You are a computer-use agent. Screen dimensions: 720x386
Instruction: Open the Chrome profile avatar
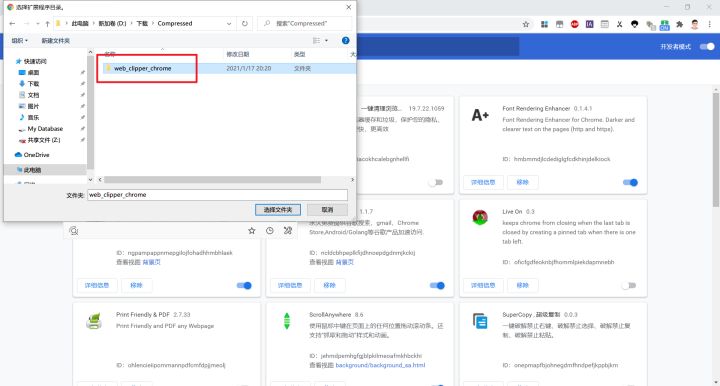695,24
